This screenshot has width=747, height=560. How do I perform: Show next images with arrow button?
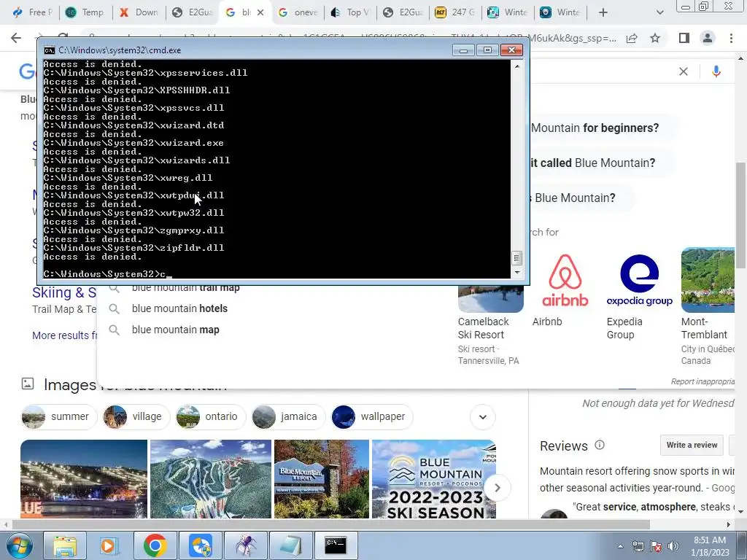[498, 488]
